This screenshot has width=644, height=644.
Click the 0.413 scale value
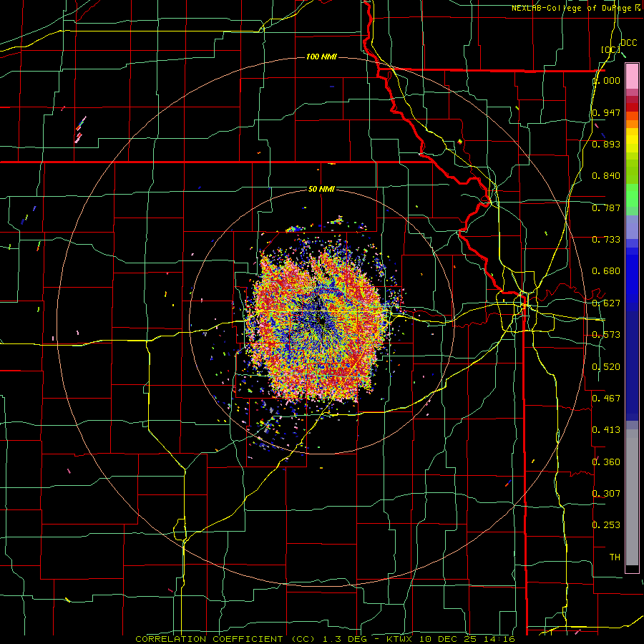click(x=606, y=430)
